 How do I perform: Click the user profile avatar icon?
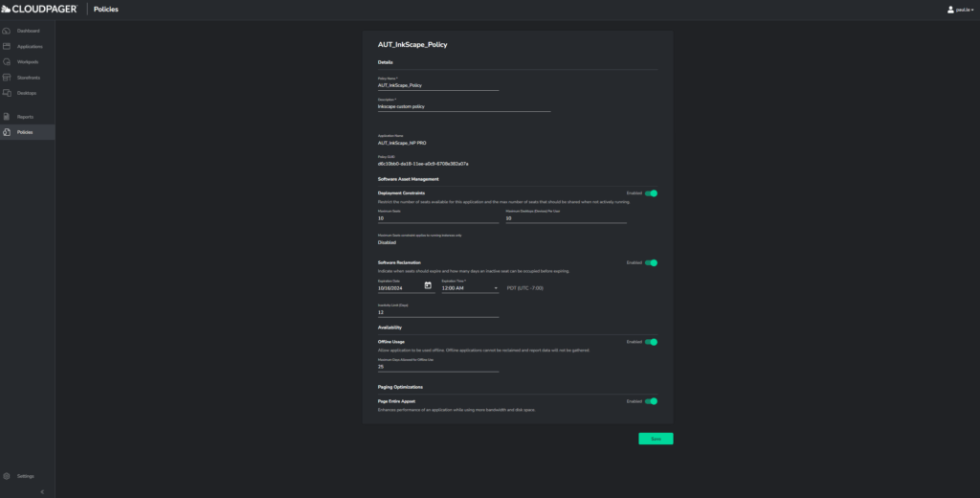pos(950,10)
